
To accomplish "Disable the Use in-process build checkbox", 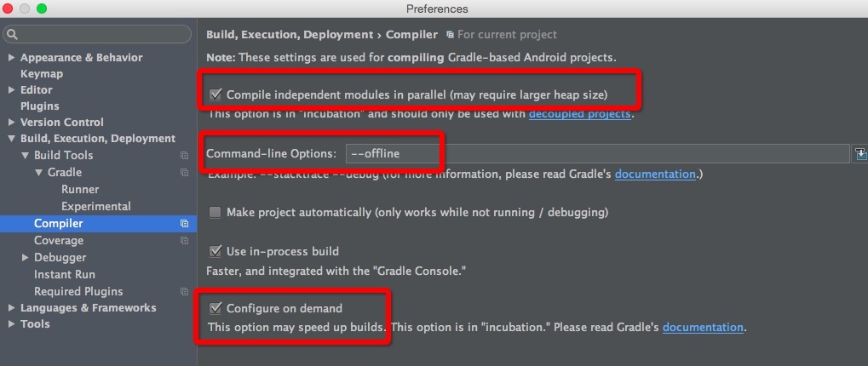I will click(x=216, y=251).
